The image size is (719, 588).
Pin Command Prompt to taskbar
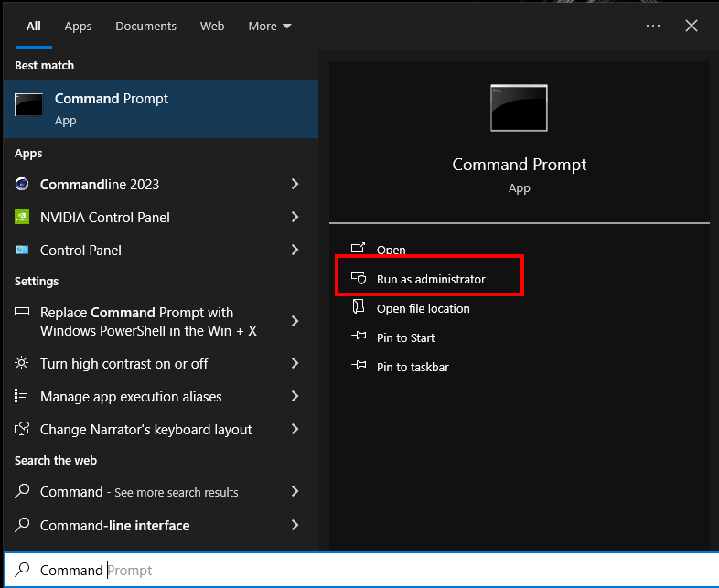click(x=412, y=368)
